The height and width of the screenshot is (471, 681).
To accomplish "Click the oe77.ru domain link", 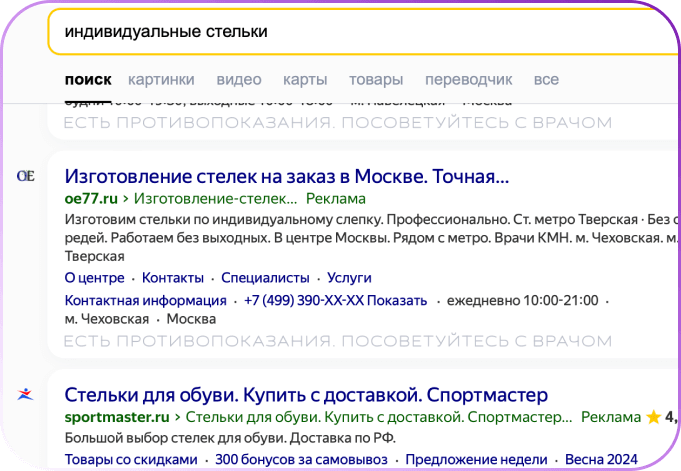I will click(91, 199).
